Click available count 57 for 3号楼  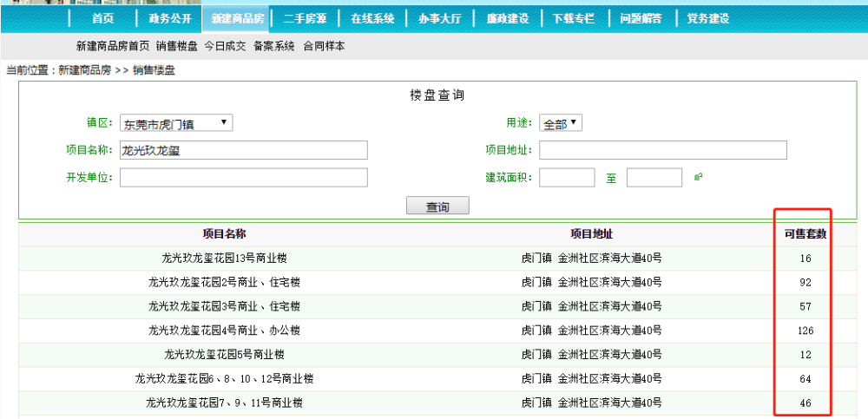(x=806, y=306)
